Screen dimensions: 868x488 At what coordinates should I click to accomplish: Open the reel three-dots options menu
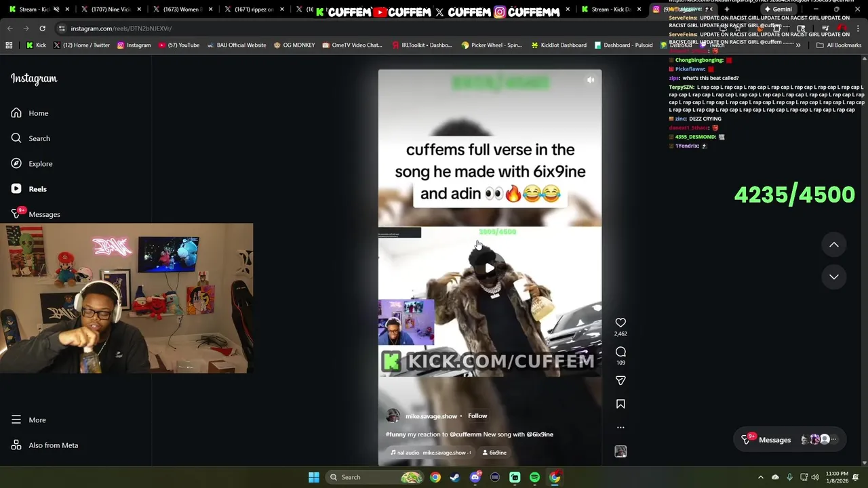(620, 428)
